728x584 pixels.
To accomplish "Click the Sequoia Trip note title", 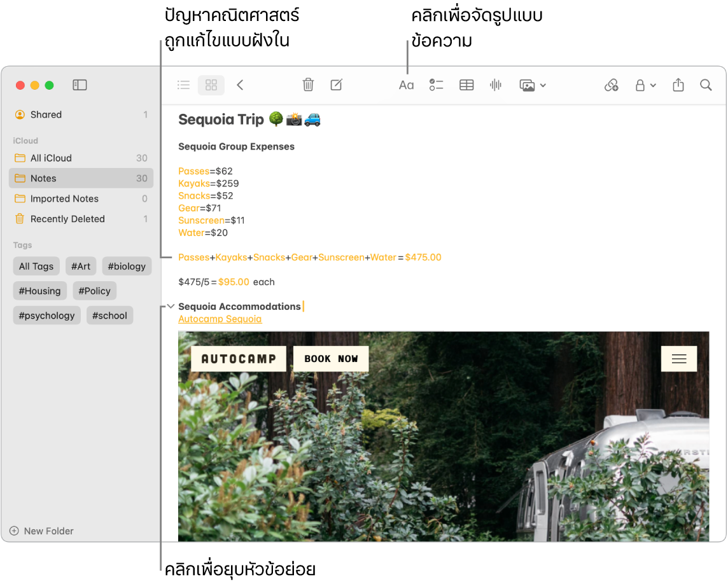I will [249, 120].
